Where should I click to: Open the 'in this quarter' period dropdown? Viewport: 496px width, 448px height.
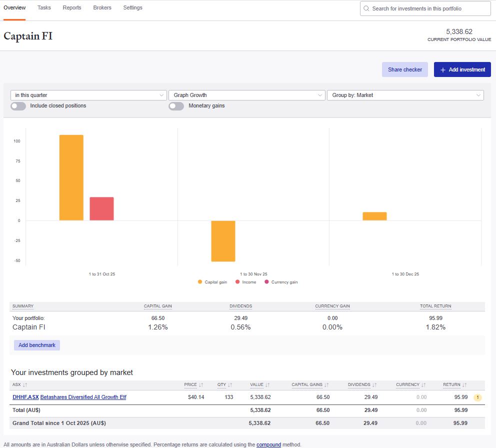(88, 95)
